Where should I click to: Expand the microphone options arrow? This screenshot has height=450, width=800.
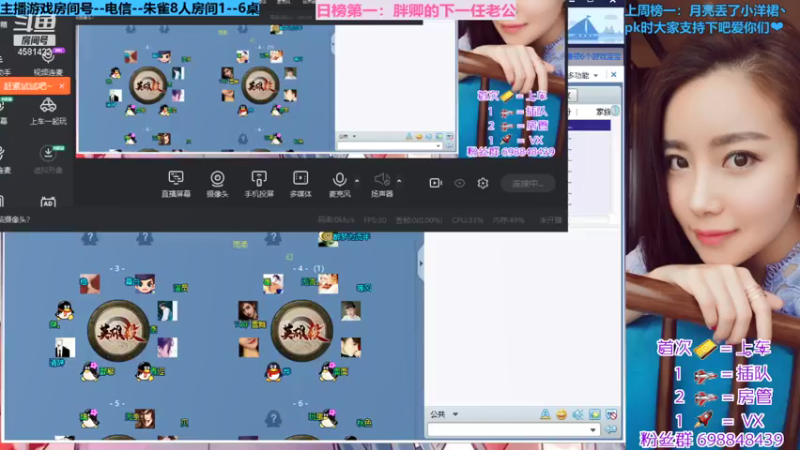coord(357,181)
